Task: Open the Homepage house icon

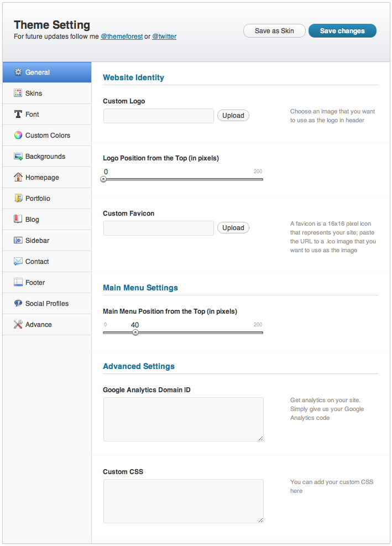Action: tap(18, 177)
